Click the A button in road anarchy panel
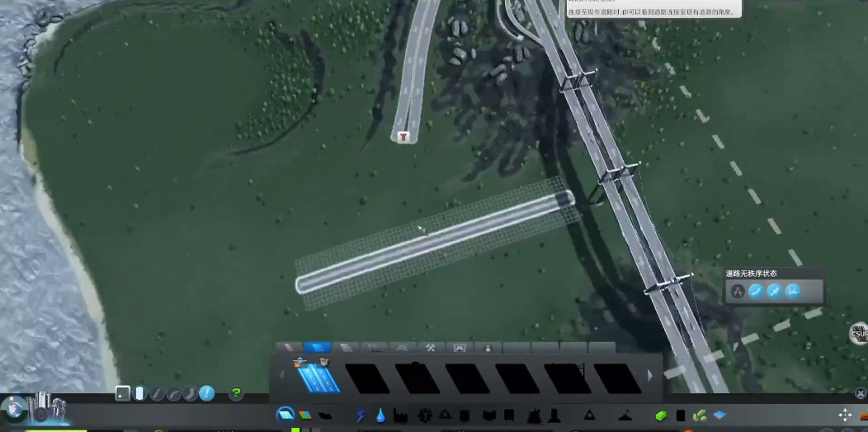The width and height of the screenshot is (868, 432). 738,291
